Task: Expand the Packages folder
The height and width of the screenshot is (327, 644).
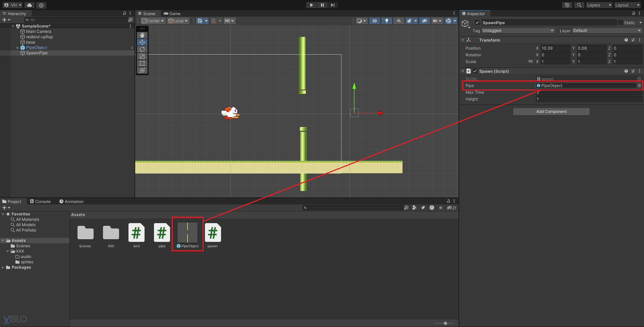Action: click(x=3, y=267)
